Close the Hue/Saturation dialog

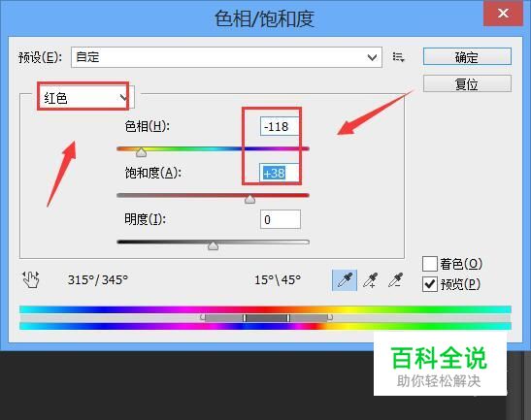click(503, 14)
